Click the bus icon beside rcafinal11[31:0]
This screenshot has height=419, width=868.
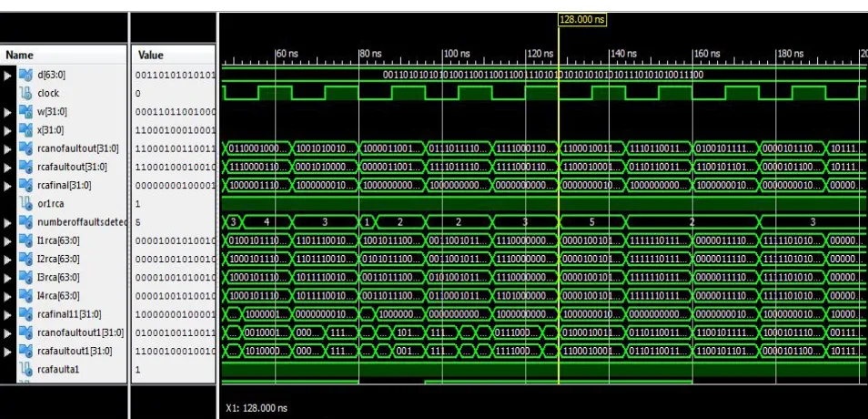pyautogui.click(x=25, y=314)
